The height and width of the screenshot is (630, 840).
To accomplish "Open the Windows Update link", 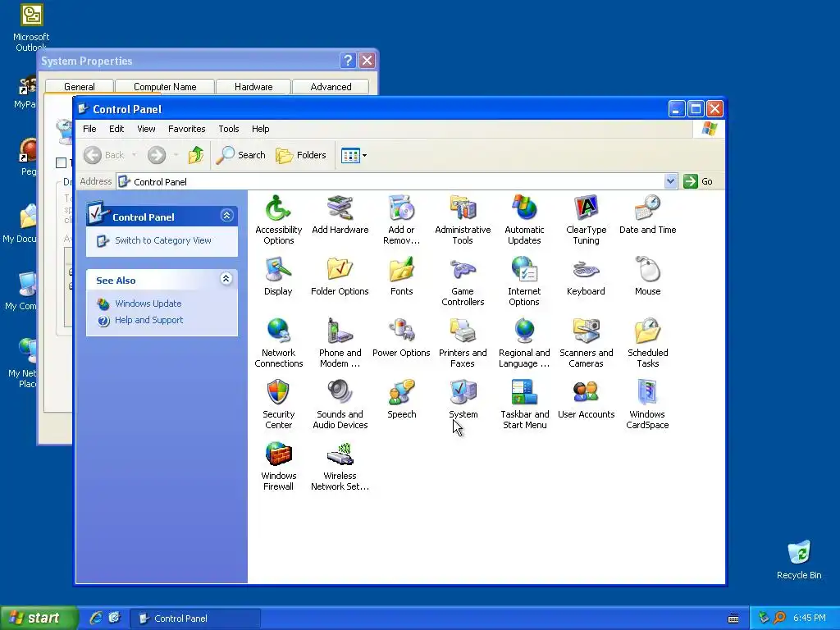I will tap(148, 304).
